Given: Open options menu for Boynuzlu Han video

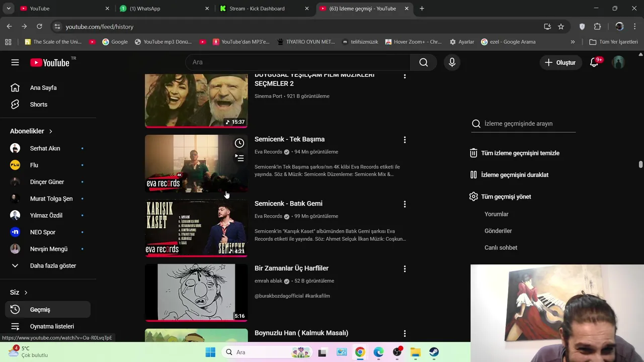Looking at the screenshot, I should [405, 333].
